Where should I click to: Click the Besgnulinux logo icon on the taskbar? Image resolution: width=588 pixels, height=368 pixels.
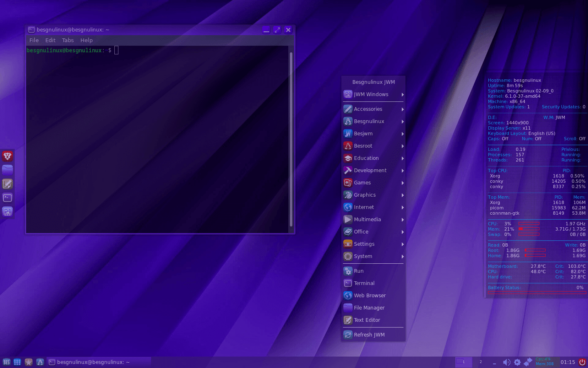point(40,362)
